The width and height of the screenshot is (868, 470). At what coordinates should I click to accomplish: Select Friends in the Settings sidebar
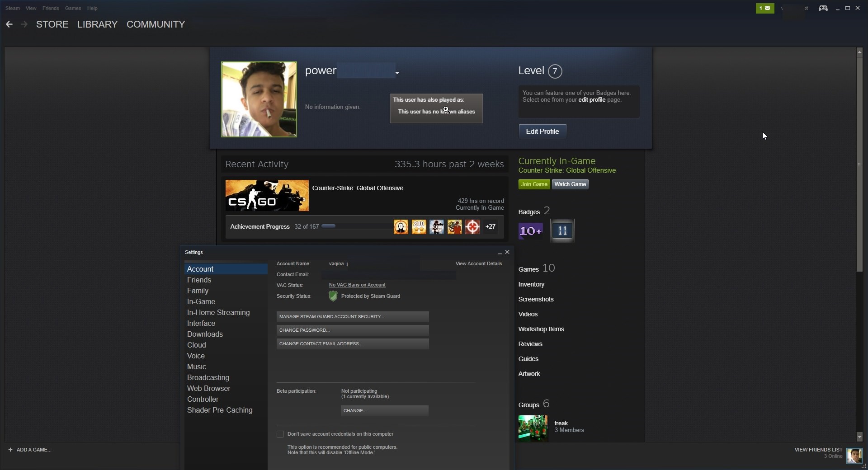click(226, 280)
